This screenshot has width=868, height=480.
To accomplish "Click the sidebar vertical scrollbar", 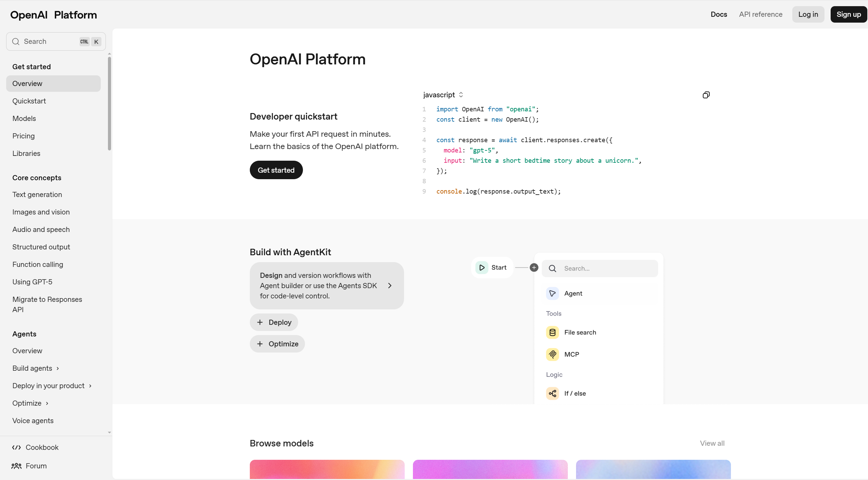I will pos(109,103).
